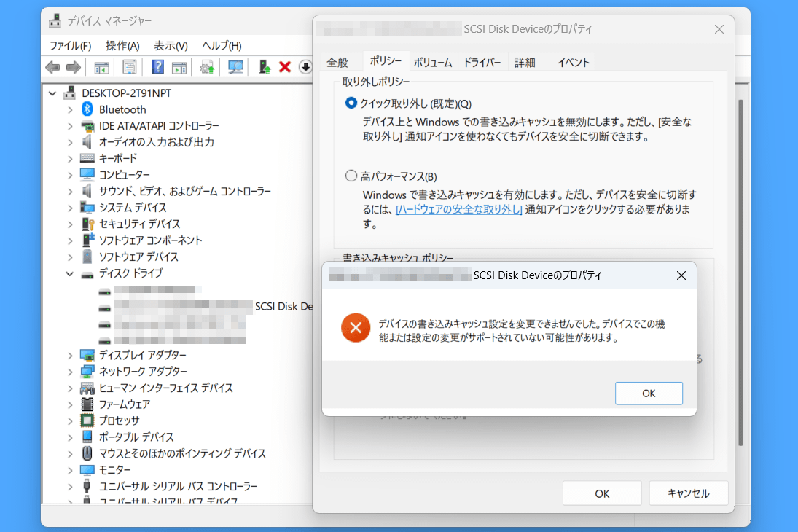Select the プロセッサ label

(x=119, y=420)
